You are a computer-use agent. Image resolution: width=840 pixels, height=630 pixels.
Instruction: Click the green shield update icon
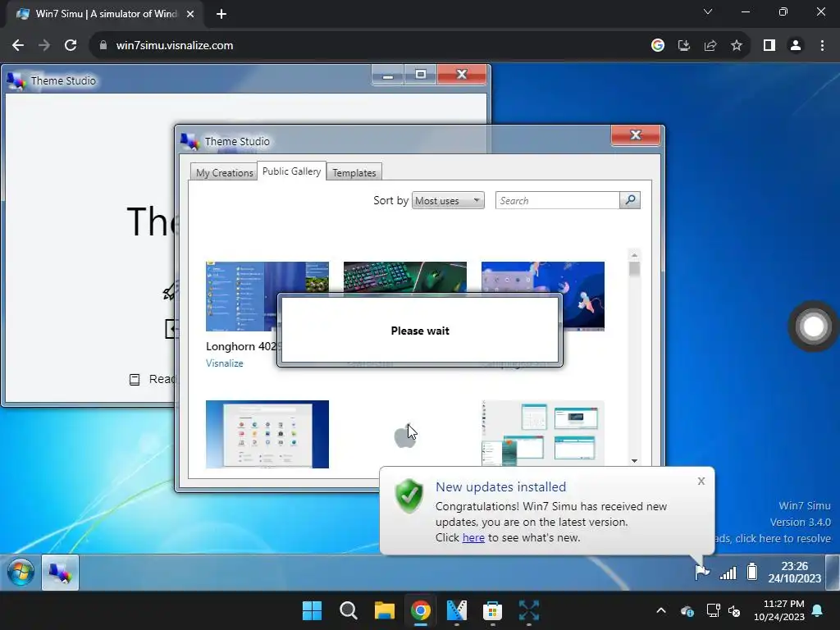tap(409, 496)
